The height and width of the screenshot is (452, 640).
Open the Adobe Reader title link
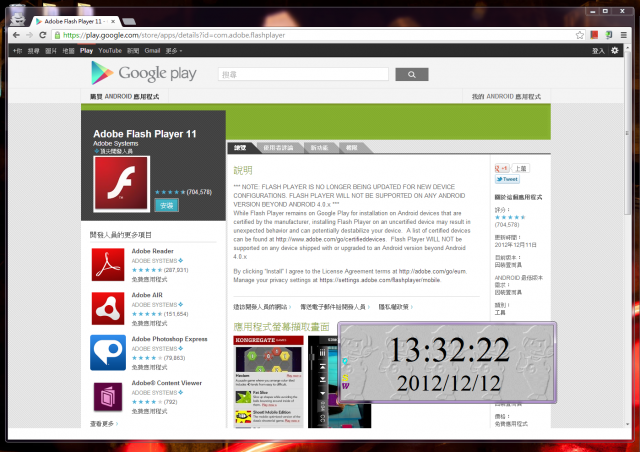[153, 251]
